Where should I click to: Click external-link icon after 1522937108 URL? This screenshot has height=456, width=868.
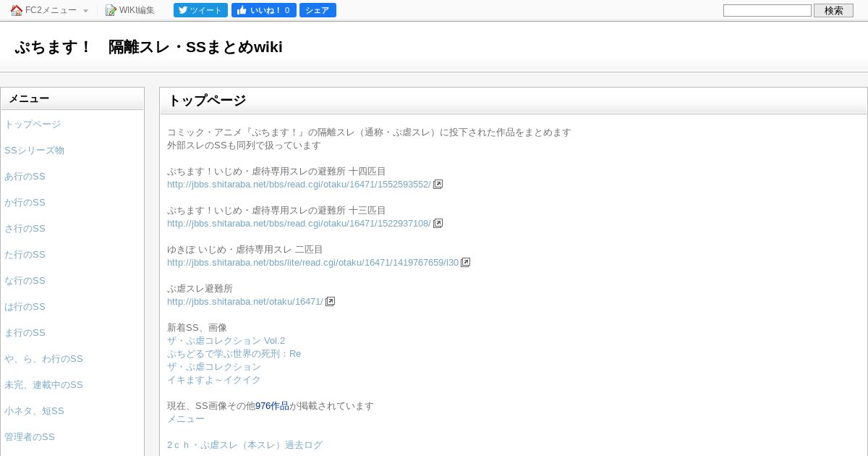pos(438,224)
